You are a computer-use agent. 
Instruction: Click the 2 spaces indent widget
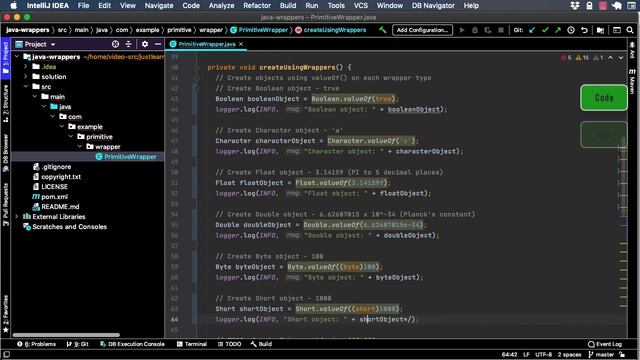[x=569, y=355]
